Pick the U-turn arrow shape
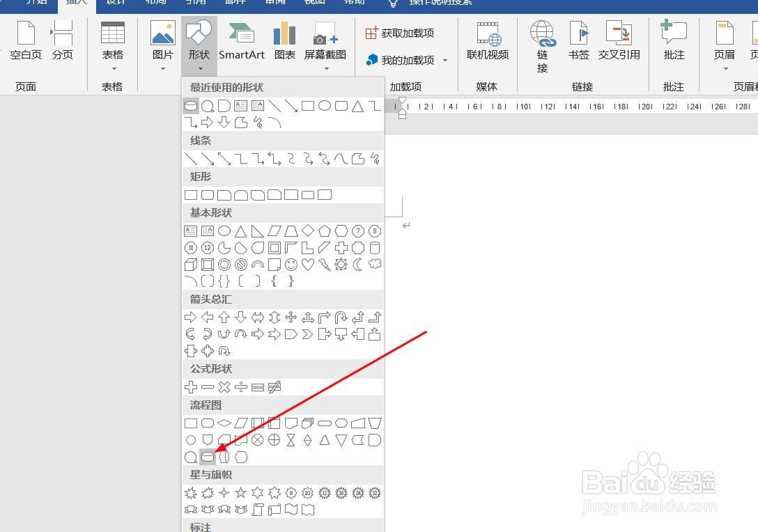This screenshot has height=532, width=758. pyautogui.click(x=341, y=318)
